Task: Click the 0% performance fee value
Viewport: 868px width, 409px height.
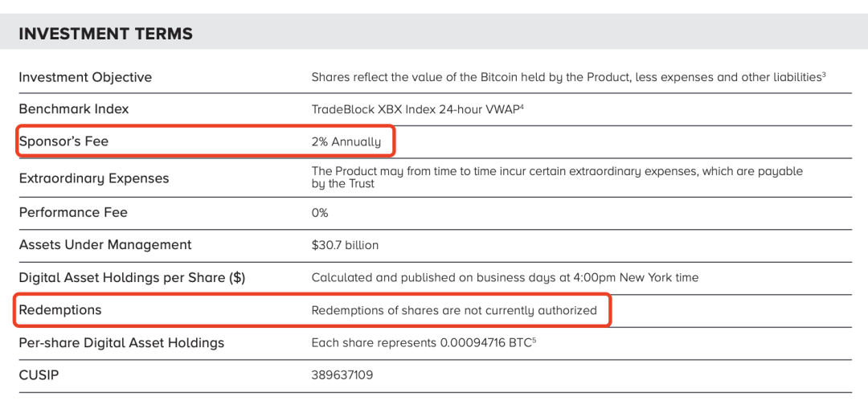Action: [x=320, y=213]
